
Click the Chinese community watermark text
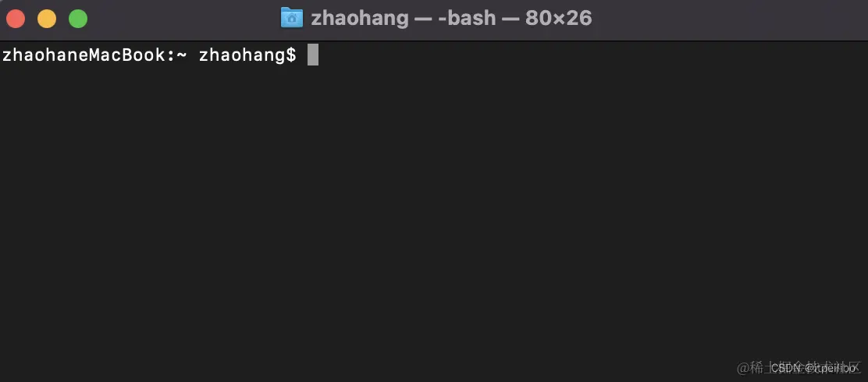799,368
